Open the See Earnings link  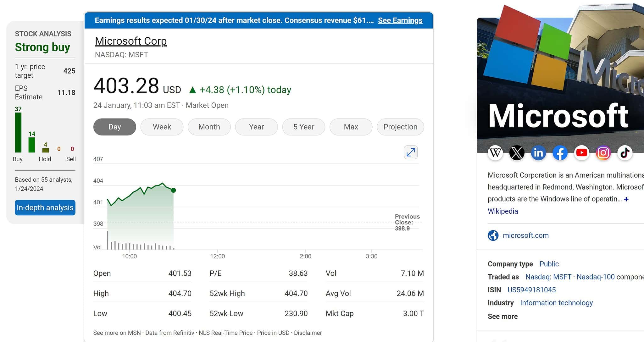pyautogui.click(x=400, y=20)
